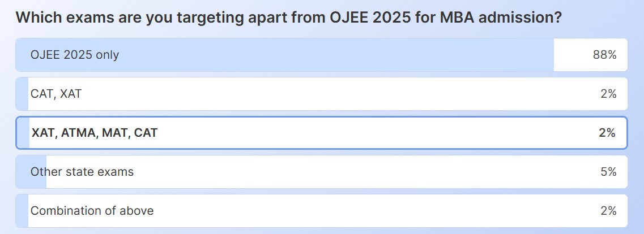Pick the highlighted 'XAT, ATMA, MAT, CAT' option
This screenshot has height=234, width=644.
(95, 133)
